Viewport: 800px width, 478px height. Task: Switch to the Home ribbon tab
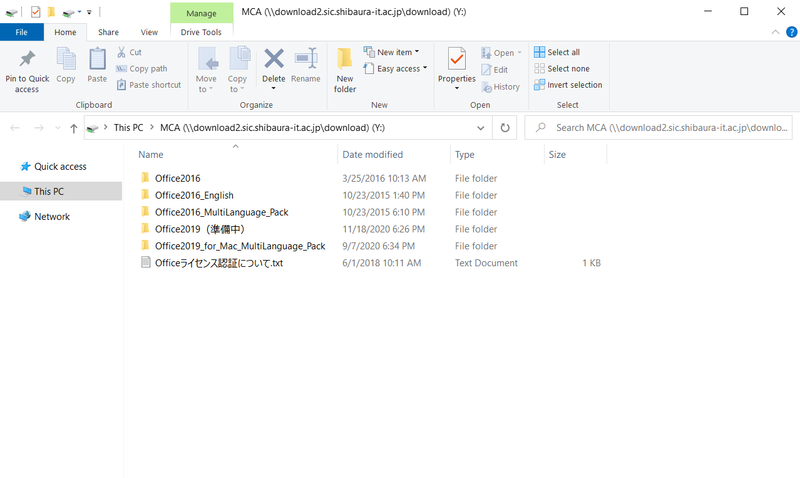[x=65, y=32]
